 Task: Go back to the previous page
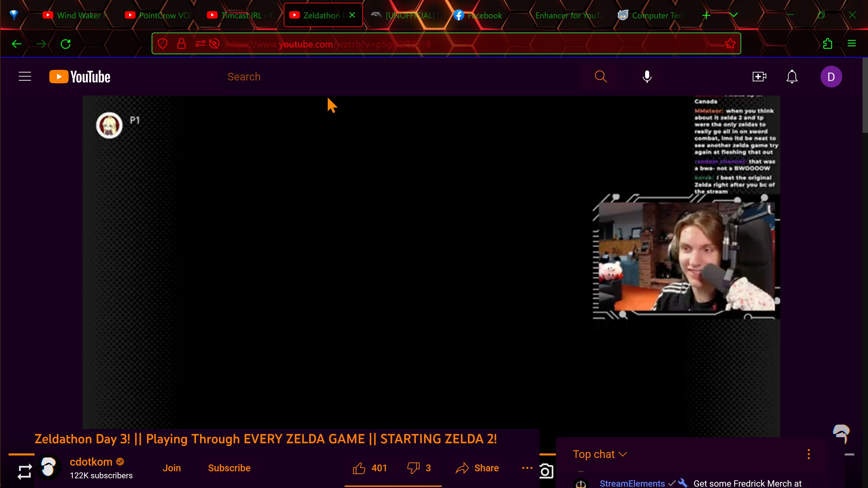point(17,44)
